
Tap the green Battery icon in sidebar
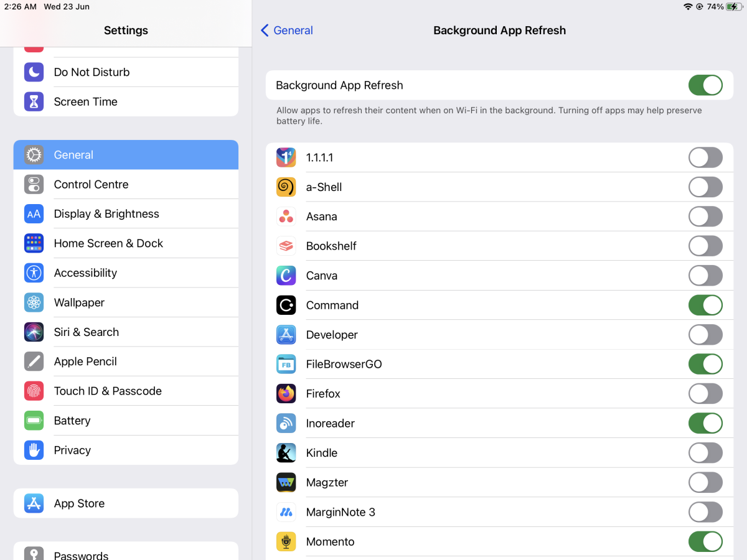(x=34, y=421)
